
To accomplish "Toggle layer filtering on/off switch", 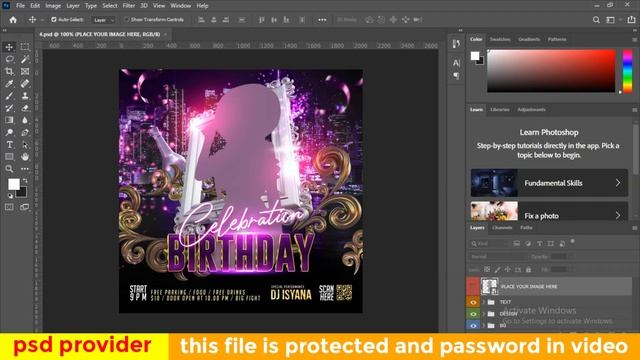I will pos(572,242).
